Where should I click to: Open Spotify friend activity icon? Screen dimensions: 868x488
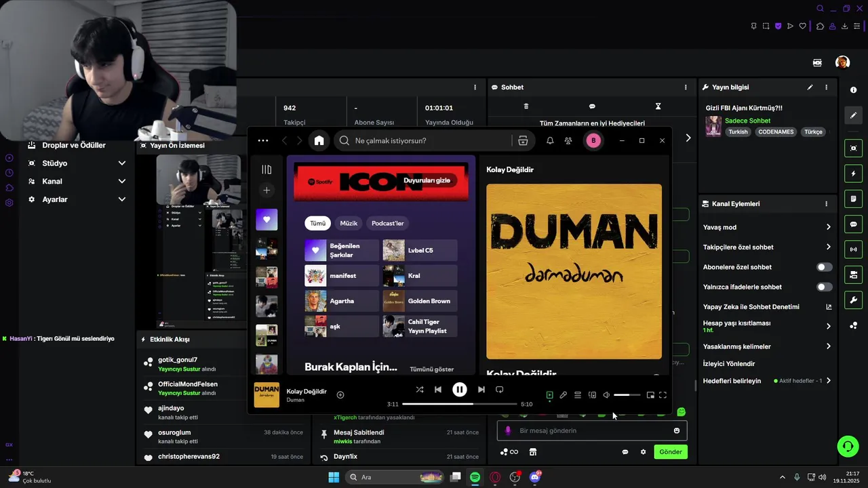pos(568,140)
